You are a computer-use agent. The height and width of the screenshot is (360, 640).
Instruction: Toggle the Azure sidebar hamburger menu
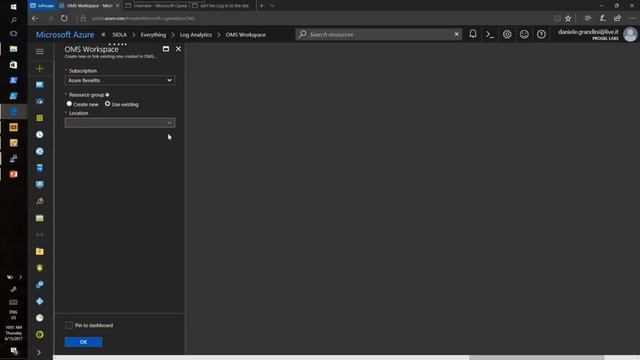pos(40,51)
